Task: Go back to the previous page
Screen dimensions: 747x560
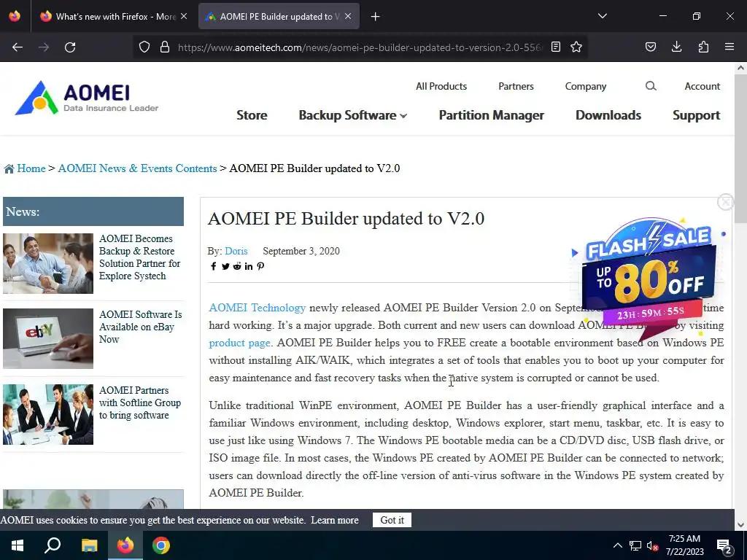Action: click(x=18, y=47)
